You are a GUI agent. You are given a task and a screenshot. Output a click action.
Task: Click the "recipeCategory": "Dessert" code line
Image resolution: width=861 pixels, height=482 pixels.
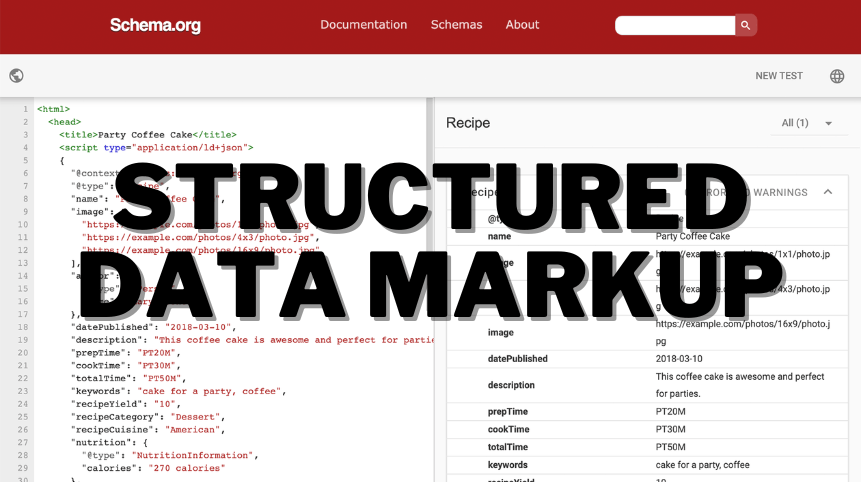(148, 417)
